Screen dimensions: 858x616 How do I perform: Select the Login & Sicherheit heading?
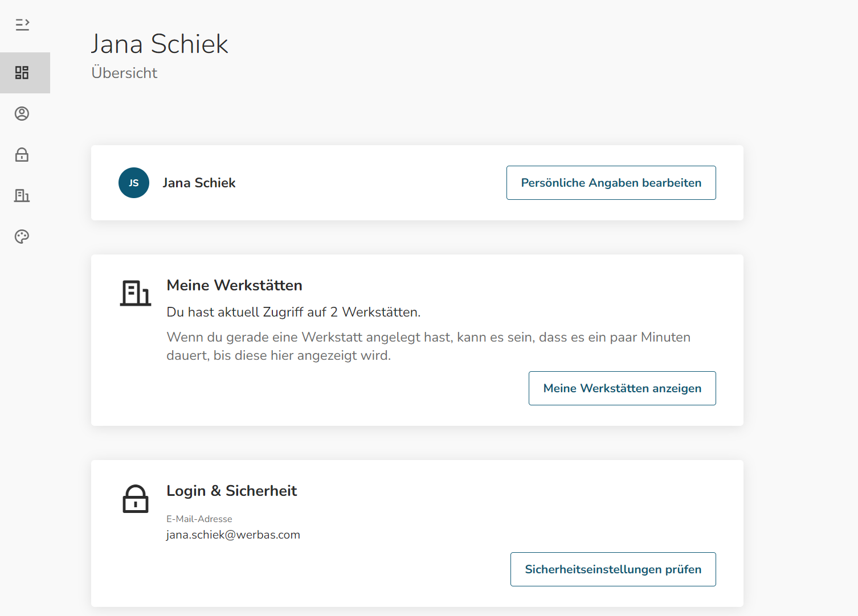[x=231, y=491]
